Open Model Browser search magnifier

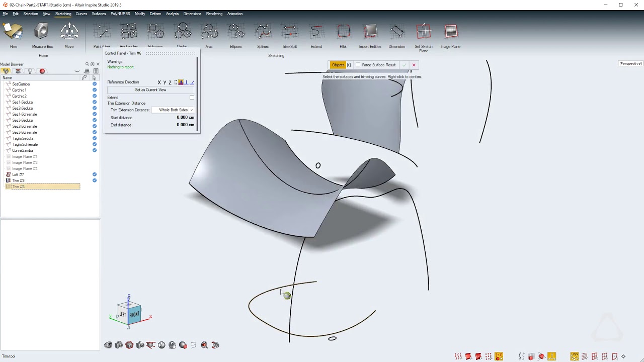[87, 64]
